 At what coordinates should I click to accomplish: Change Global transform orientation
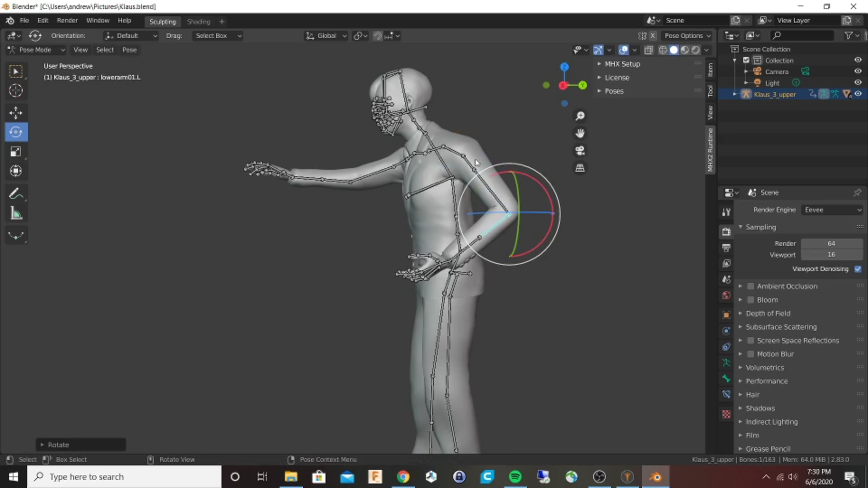pos(325,36)
